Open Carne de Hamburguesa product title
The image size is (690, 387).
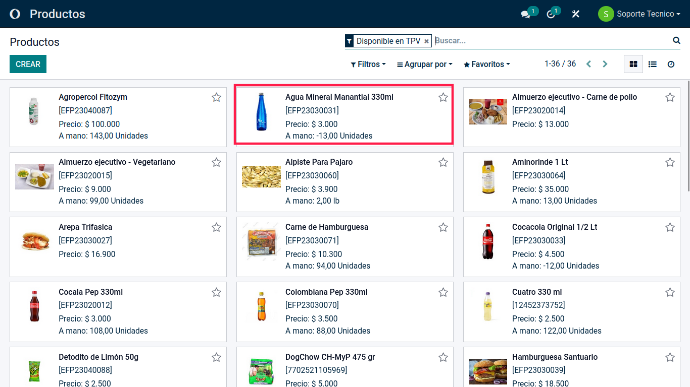327,227
